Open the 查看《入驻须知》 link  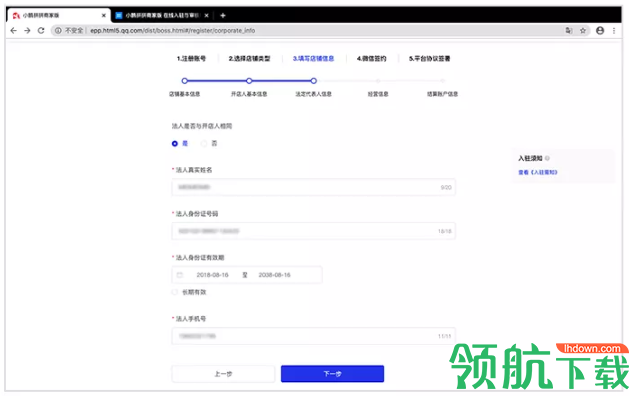click(x=538, y=173)
